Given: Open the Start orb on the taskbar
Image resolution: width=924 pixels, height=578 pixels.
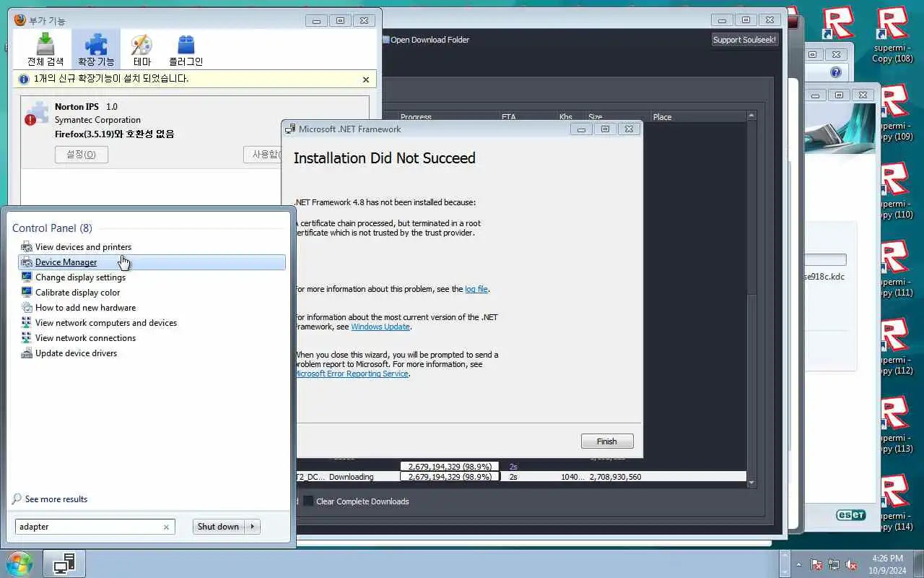Looking at the screenshot, I should tap(19, 564).
